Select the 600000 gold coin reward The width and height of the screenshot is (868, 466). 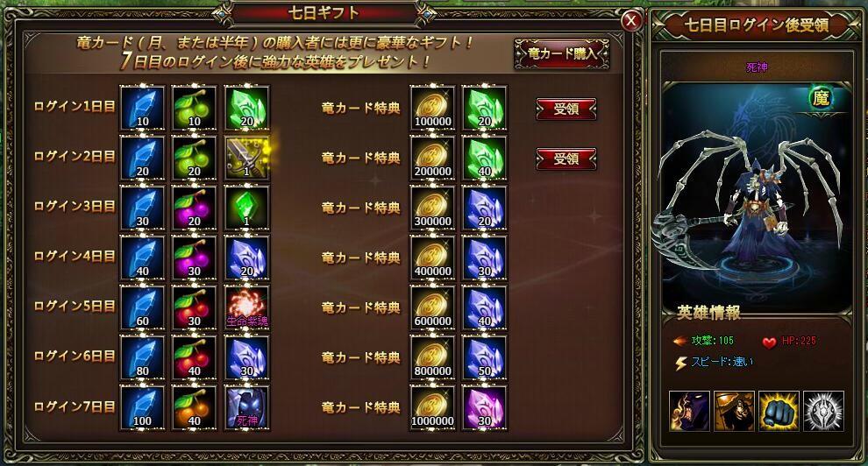click(x=432, y=307)
